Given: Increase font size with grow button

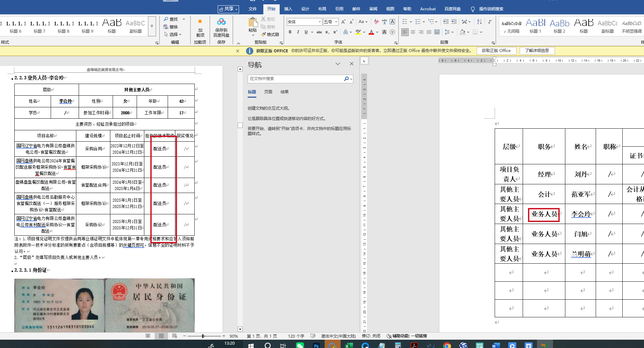Looking at the screenshot, I should pyautogui.click(x=343, y=22).
